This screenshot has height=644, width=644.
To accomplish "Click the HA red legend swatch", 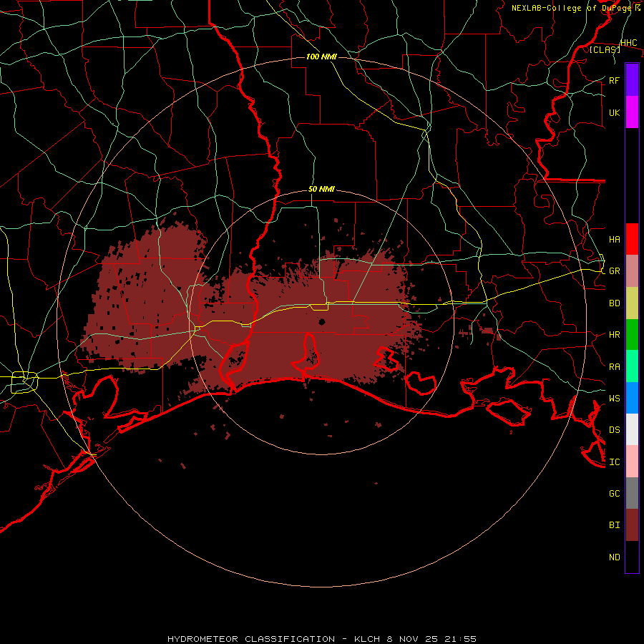I will 632,239.
